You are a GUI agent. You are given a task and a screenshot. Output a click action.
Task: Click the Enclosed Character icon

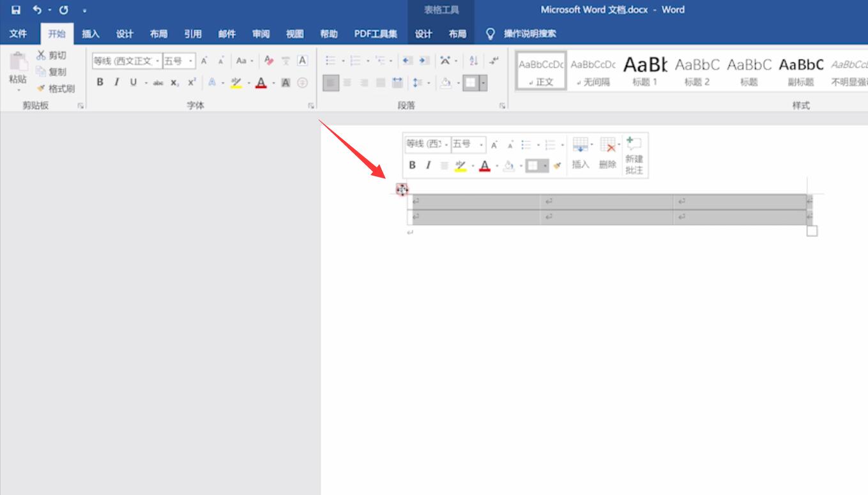[x=303, y=82]
